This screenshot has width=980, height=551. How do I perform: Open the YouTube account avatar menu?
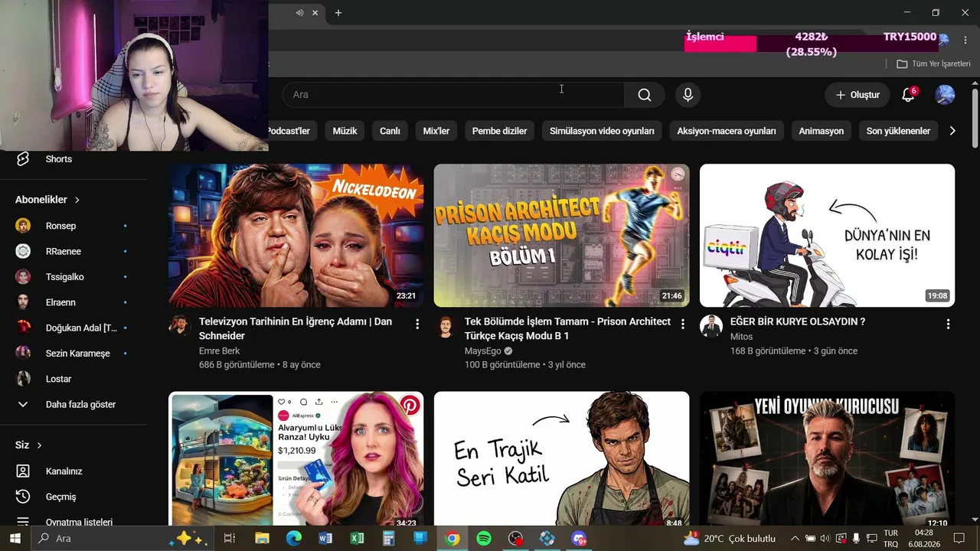point(945,95)
